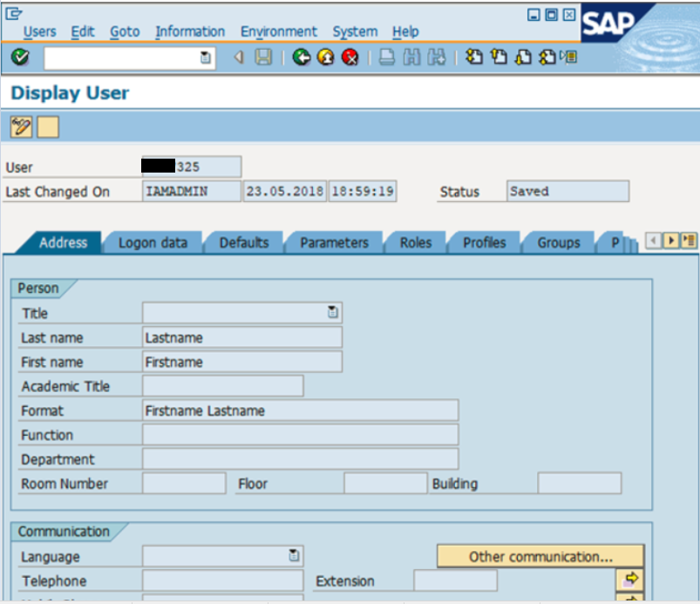Select the Profiles tab
700x604 pixels.
click(x=484, y=243)
